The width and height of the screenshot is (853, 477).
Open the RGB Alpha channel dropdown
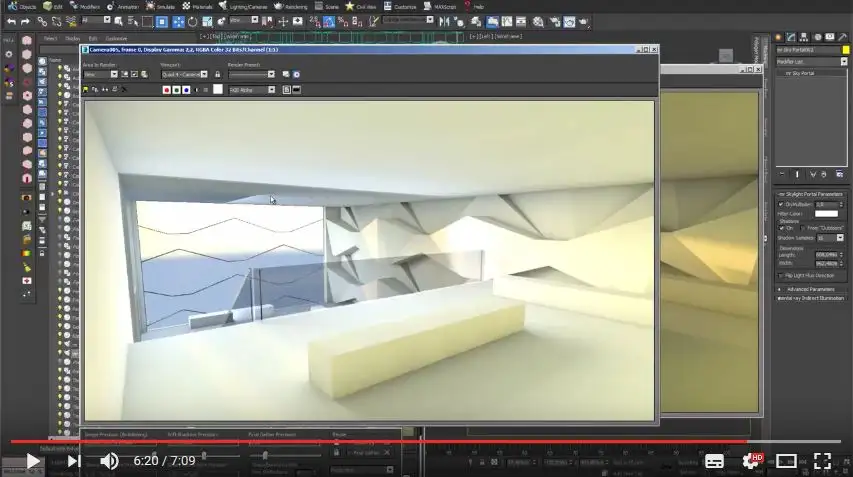(252, 90)
